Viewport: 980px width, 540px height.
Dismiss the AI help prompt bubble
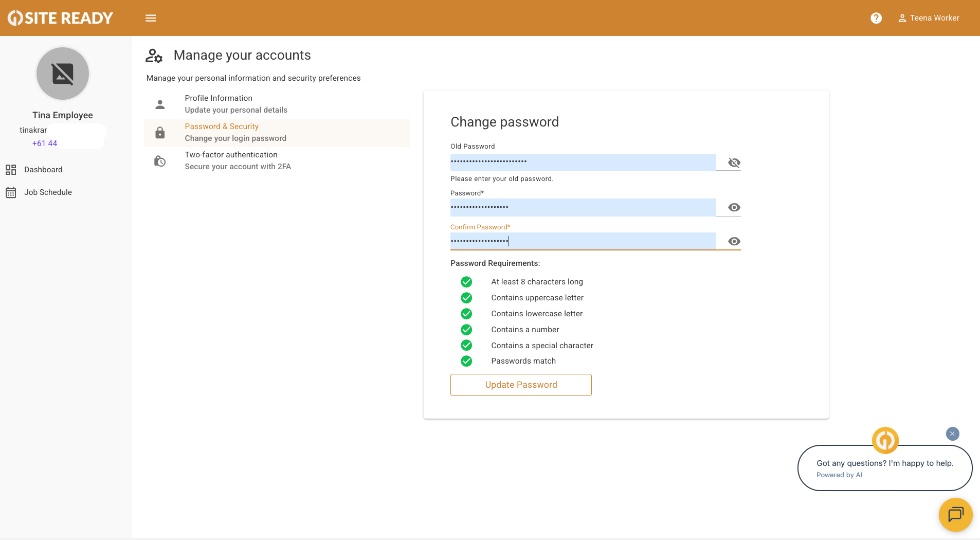point(952,434)
